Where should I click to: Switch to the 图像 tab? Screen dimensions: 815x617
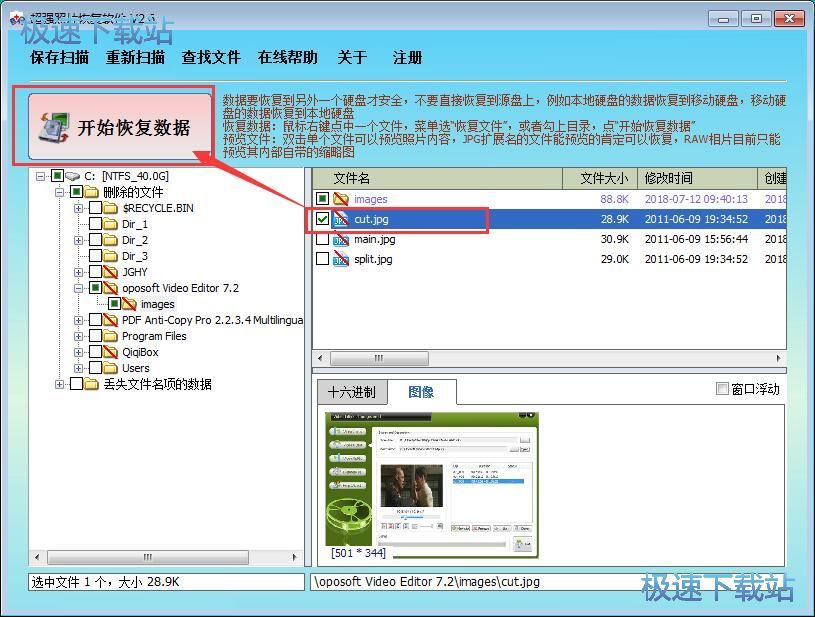click(422, 392)
